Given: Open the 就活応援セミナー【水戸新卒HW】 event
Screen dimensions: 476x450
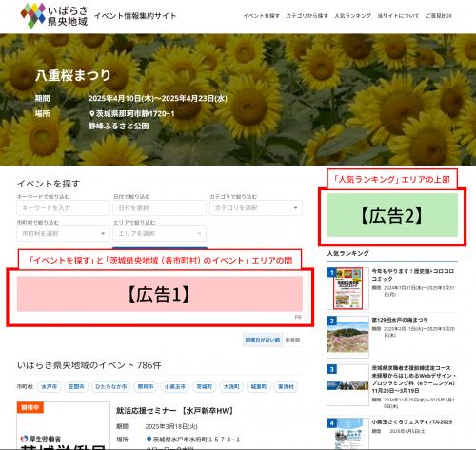Looking at the screenshot, I should pos(175,411).
